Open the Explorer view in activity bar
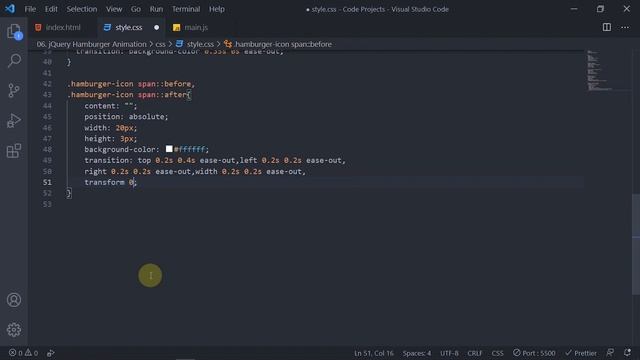Image resolution: width=640 pixels, height=360 pixels. point(14,31)
